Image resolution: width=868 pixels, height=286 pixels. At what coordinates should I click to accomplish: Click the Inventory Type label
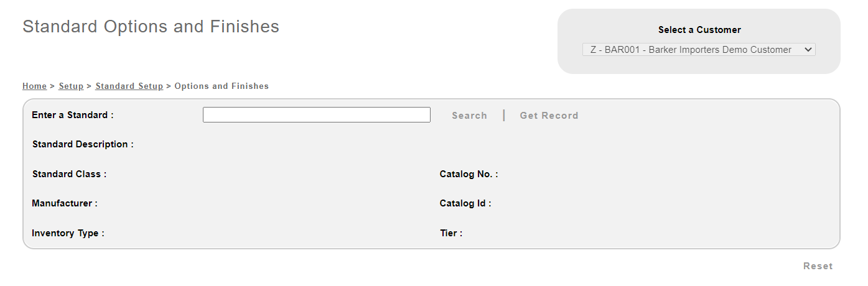click(x=68, y=233)
